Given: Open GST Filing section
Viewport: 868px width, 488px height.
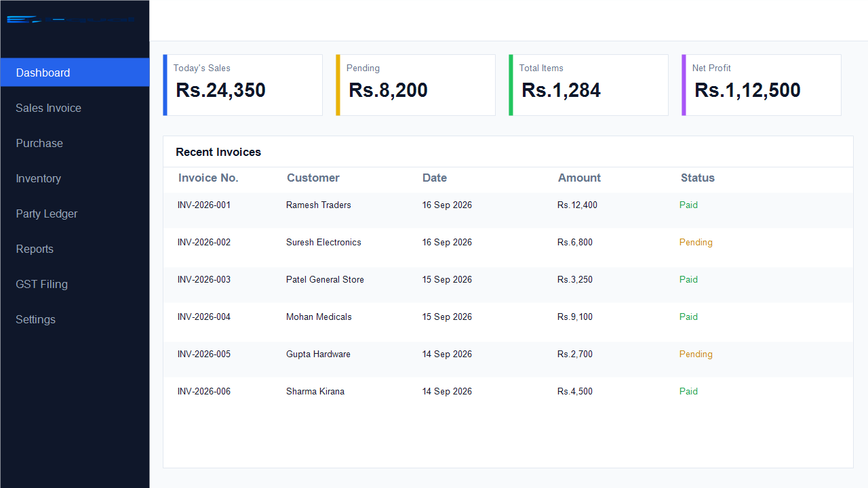Looking at the screenshot, I should 75,284.
